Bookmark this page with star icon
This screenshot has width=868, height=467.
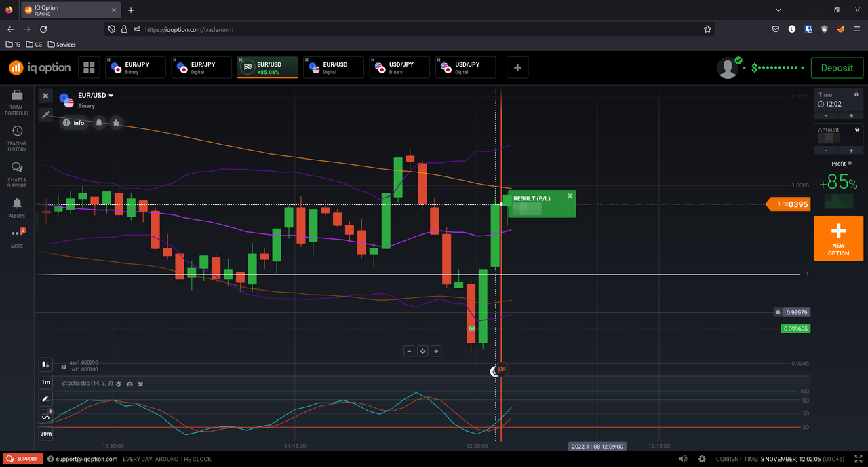(x=707, y=29)
